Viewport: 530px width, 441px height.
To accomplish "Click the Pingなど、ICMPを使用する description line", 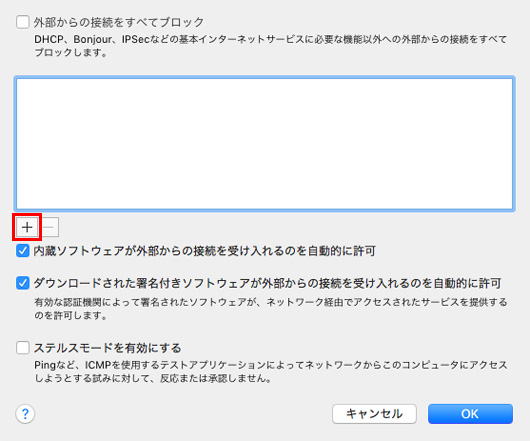I will click(271, 365).
